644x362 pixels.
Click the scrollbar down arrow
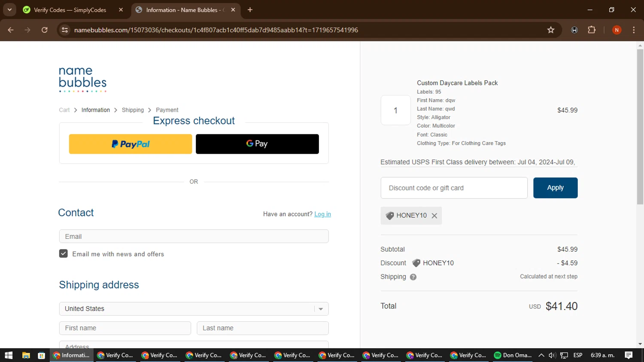click(x=640, y=344)
